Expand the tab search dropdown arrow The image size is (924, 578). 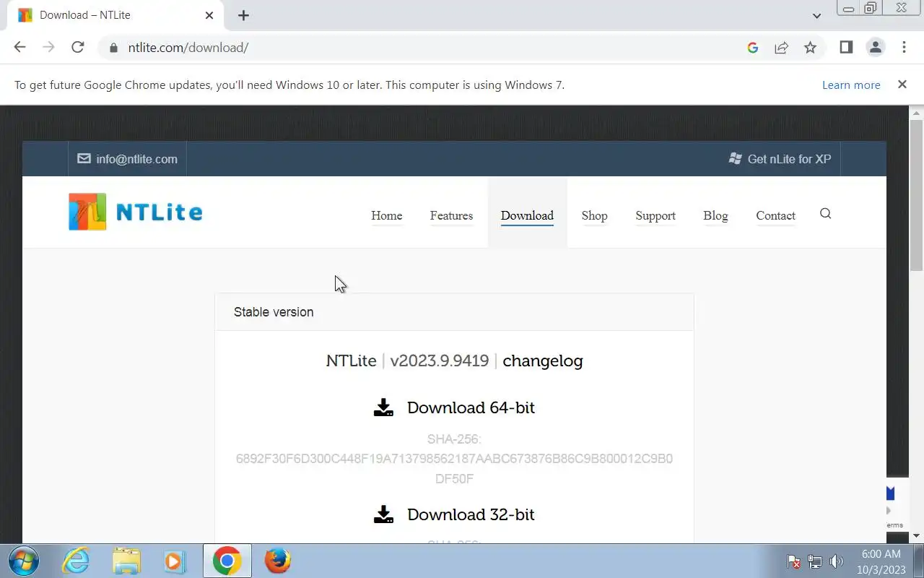pyautogui.click(x=816, y=15)
